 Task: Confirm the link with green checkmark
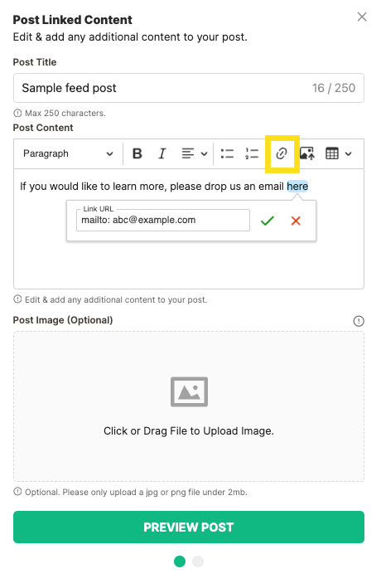click(267, 221)
